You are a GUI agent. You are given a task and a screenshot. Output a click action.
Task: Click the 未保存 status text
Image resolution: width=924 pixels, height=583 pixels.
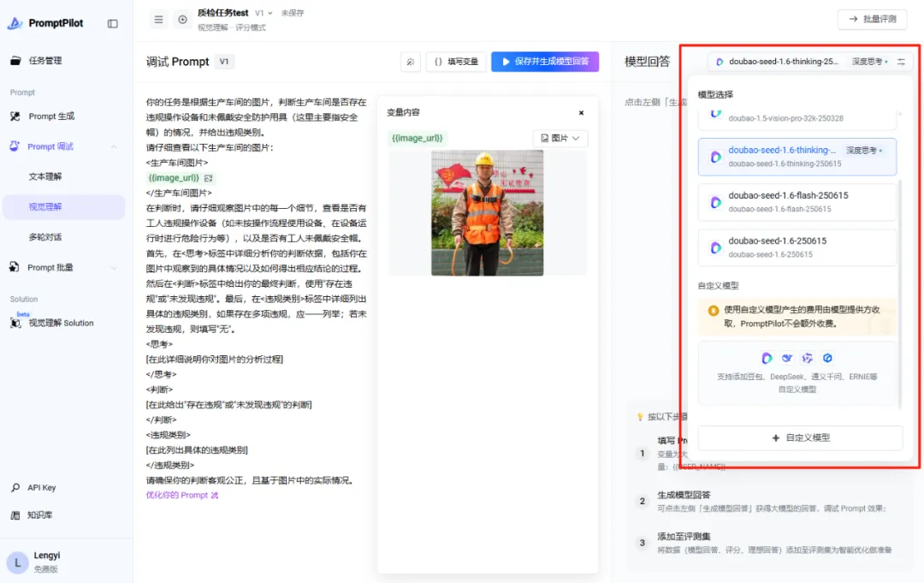point(293,13)
